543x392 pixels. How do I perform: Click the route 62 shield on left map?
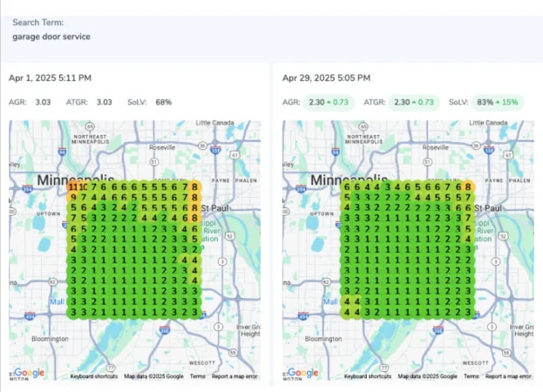pyautogui.click(x=52, y=282)
